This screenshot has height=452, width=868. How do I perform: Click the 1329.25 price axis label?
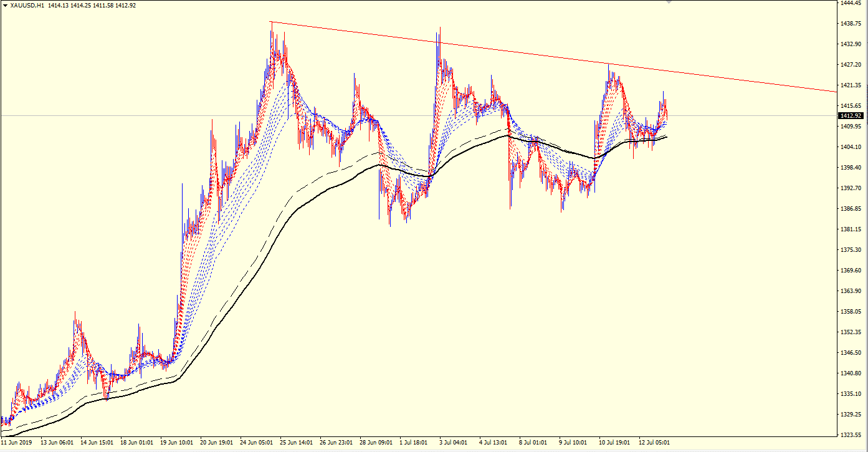pyautogui.click(x=851, y=415)
